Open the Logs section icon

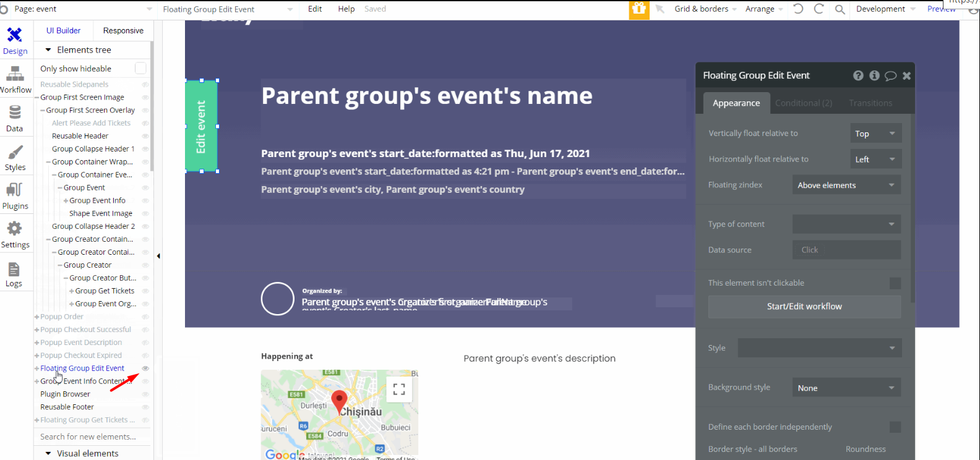[x=14, y=269]
